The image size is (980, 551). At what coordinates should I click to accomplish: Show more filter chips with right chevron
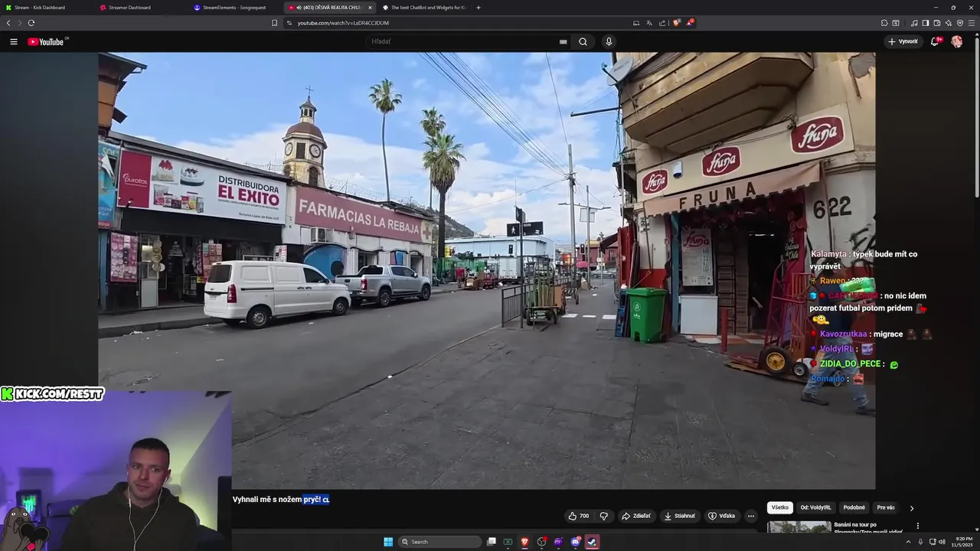pos(911,507)
